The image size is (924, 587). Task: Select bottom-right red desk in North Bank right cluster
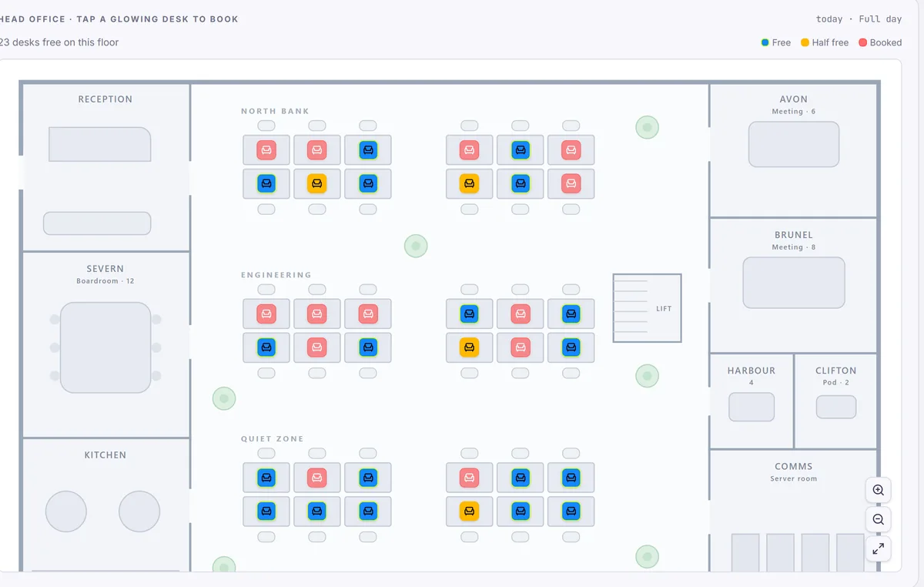(x=571, y=184)
